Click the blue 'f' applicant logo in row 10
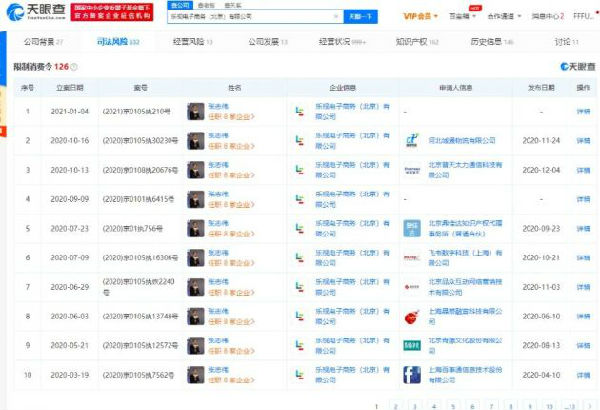The image size is (600, 410). [x=412, y=375]
